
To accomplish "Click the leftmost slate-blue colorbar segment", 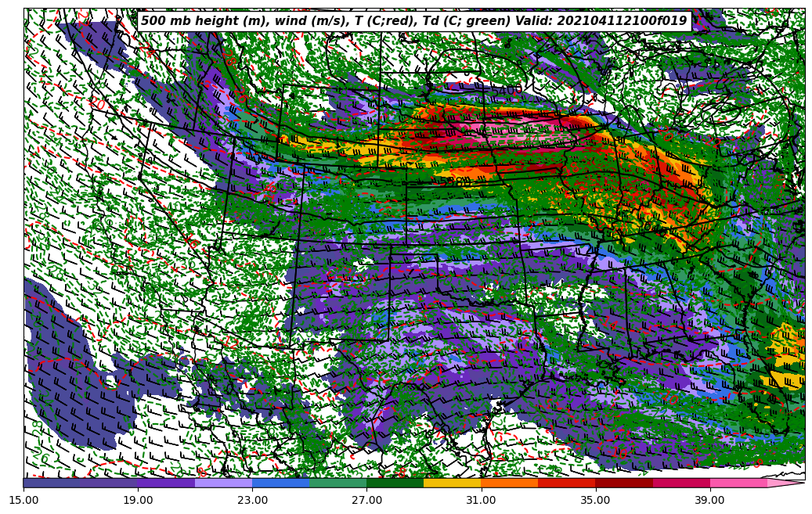I will [52, 483].
